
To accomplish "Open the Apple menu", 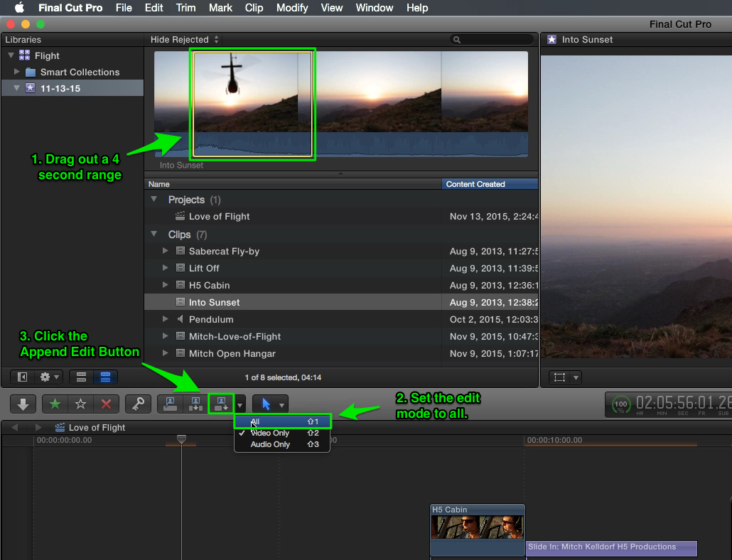I will click(x=19, y=8).
